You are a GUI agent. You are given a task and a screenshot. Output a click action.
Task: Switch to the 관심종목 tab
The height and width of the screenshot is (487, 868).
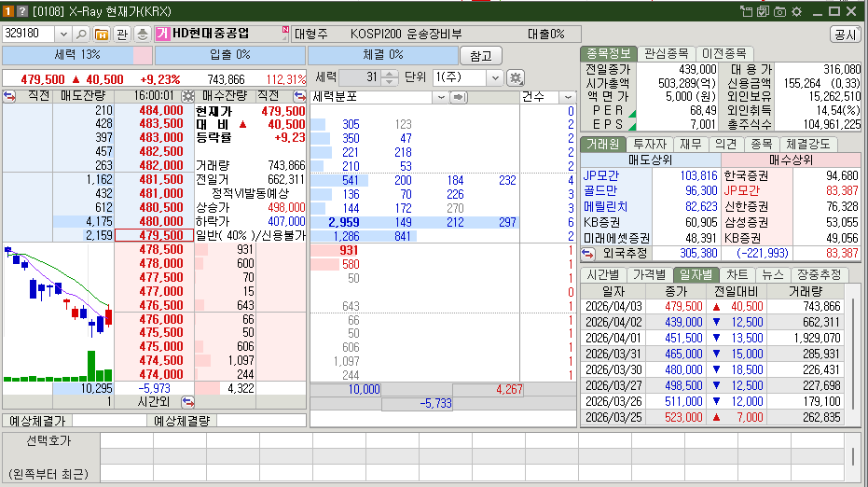[667, 53]
